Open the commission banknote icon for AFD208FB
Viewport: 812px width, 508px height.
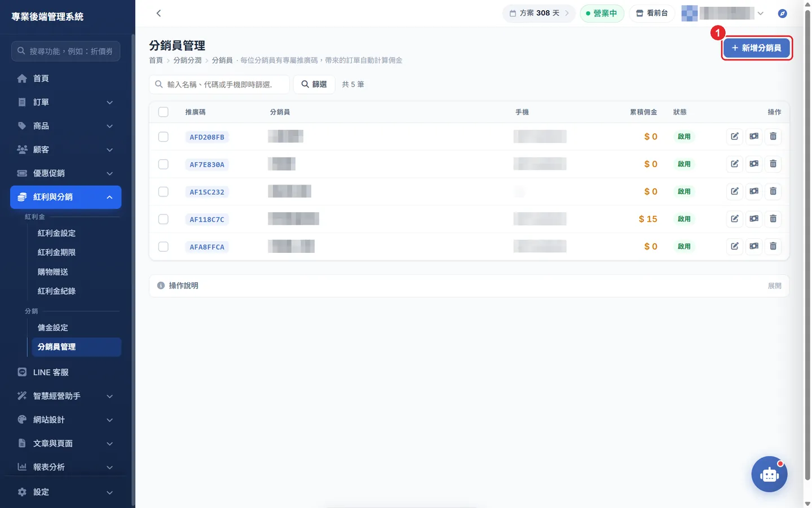tap(754, 136)
